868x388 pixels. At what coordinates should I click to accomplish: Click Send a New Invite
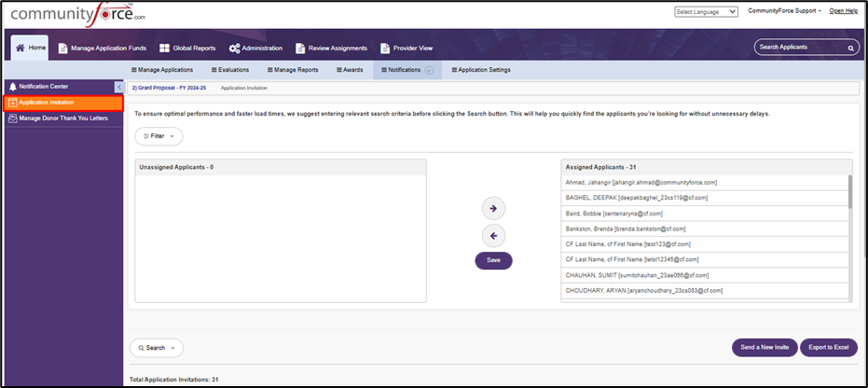pos(765,348)
